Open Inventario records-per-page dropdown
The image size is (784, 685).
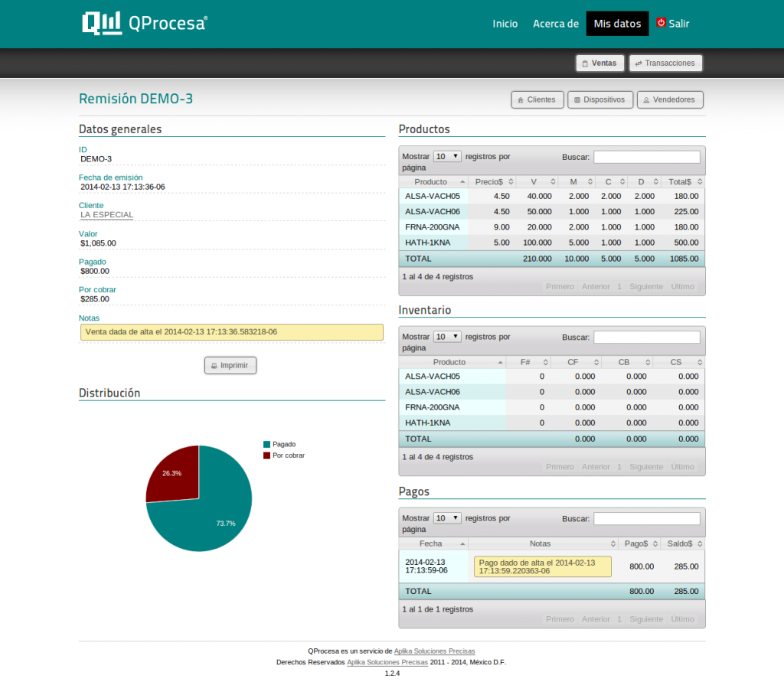click(447, 337)
